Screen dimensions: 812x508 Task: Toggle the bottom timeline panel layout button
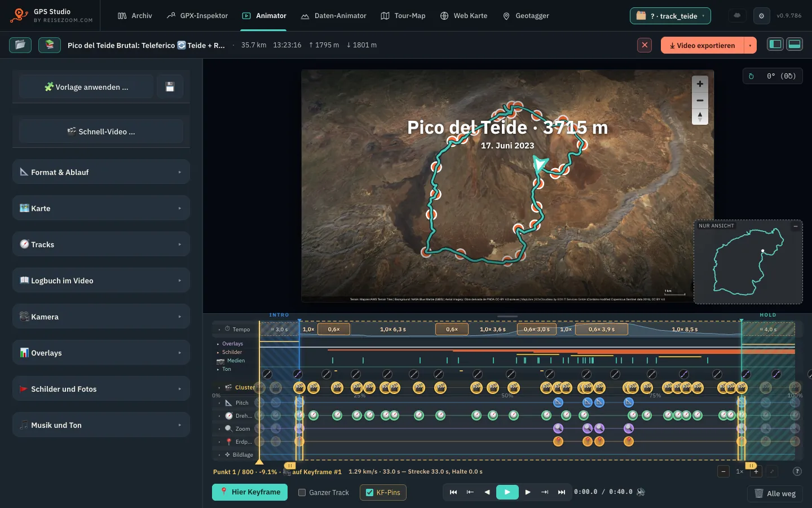pyautogui.click(x=795, y=44)
